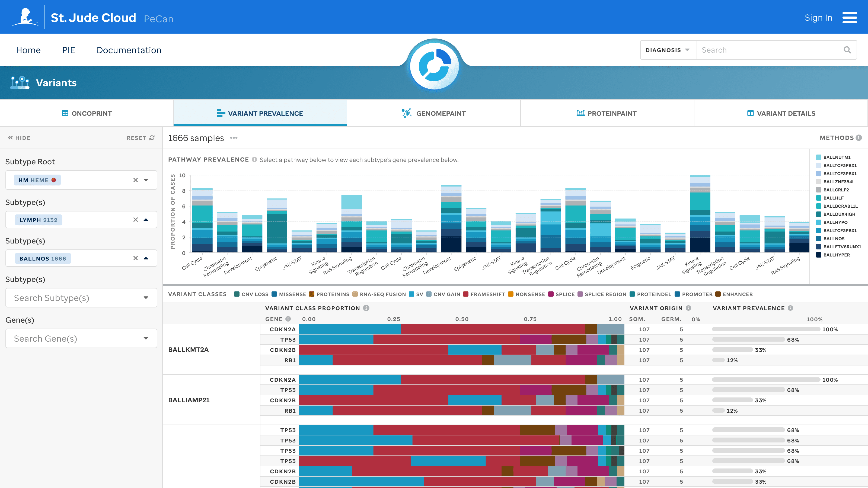The image size is (868, 488).
Task: Expand the Search Gene(s) dropdown
Action: click(x=146, y=338)
